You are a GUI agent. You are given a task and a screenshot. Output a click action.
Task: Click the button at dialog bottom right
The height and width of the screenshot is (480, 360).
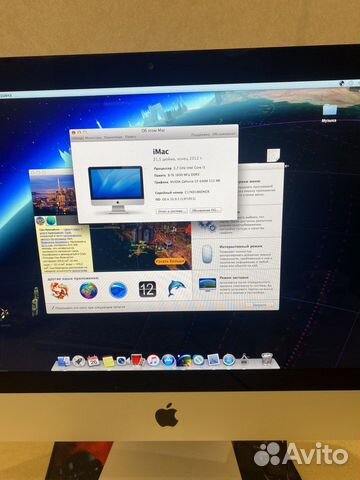click(260, 305)
